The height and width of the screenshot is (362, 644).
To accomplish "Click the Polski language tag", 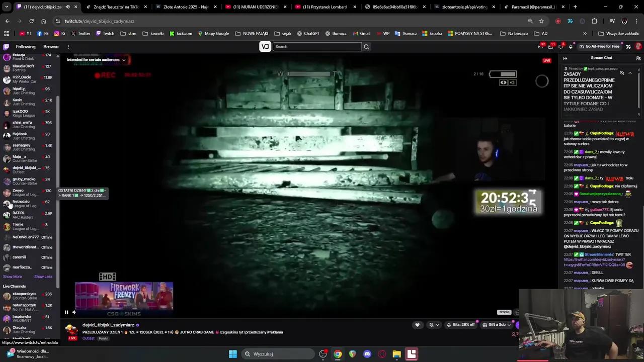I will pyautogui.click(x=103, y=338).
